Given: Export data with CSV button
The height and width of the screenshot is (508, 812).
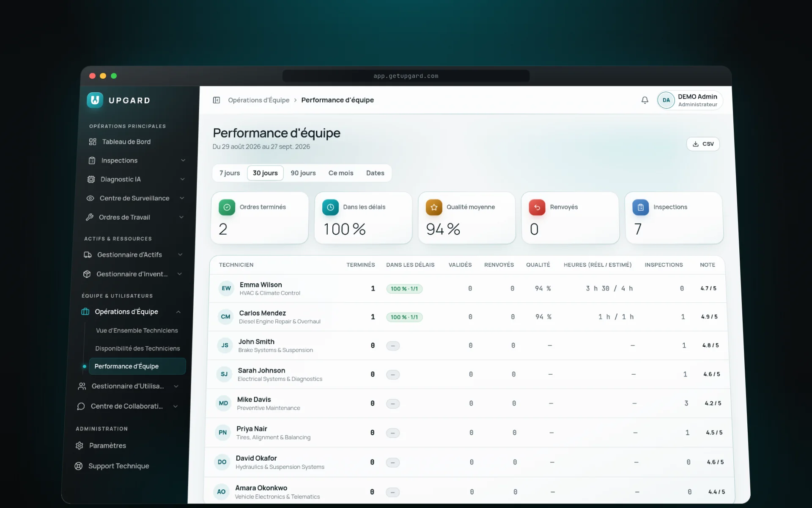Looking at the screenshot, I should tap(703, 144).
